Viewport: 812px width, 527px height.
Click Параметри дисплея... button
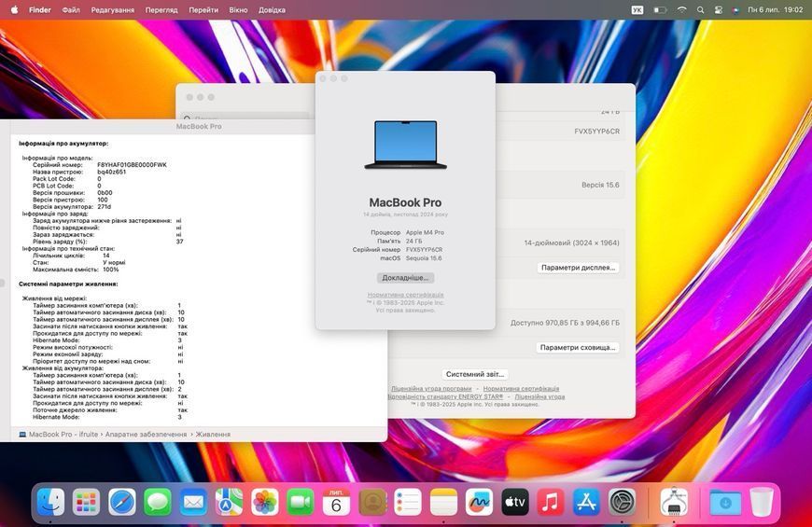point(578,268)
